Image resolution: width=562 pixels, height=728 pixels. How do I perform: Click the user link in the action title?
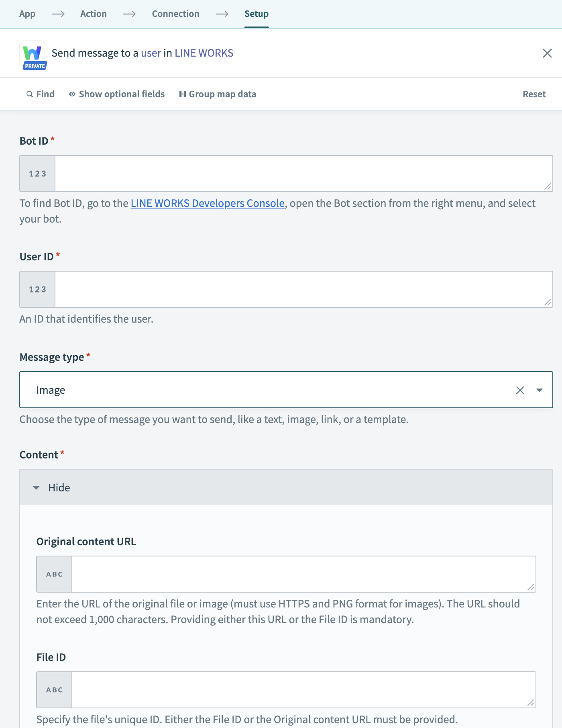pos(151,53)
